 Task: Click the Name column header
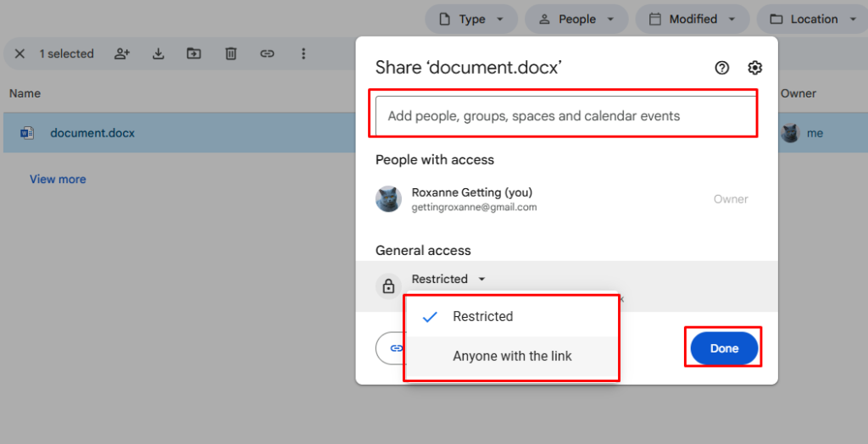pos(25,93)
